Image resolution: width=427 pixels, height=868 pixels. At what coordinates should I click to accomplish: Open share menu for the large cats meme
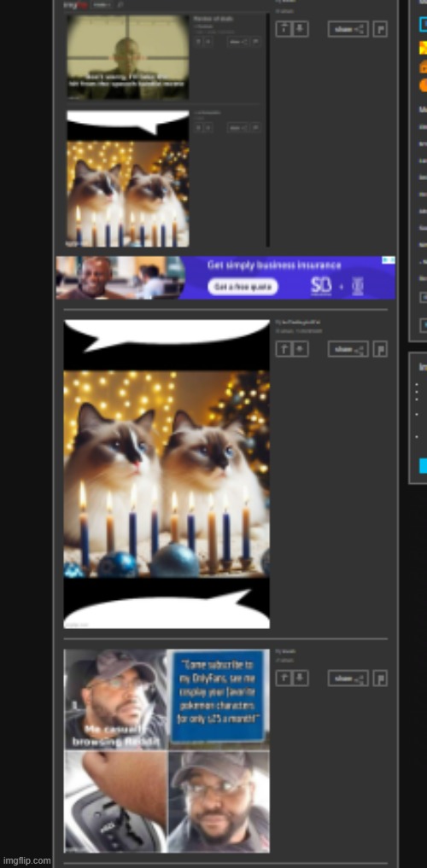point(348,349)
